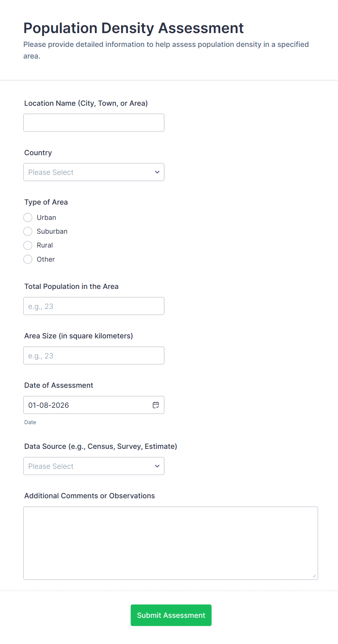Select the Other area type
338x644 pixels.
click(x=28, y=259)
